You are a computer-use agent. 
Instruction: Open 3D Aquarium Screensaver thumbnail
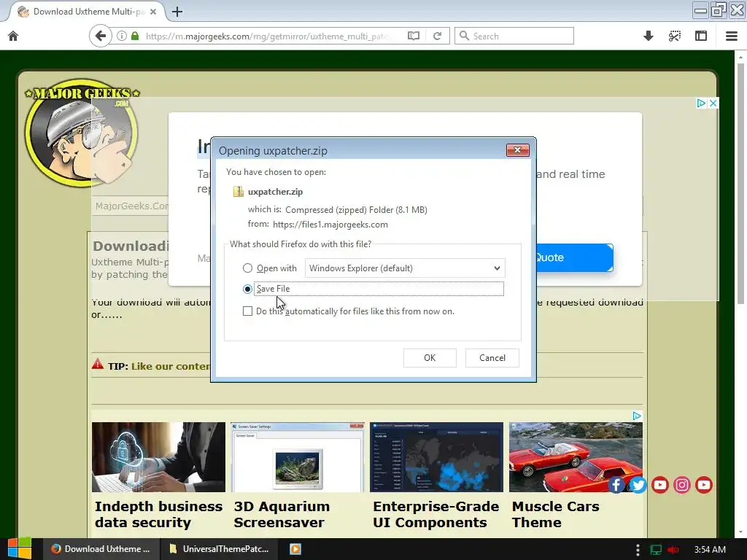298,457
